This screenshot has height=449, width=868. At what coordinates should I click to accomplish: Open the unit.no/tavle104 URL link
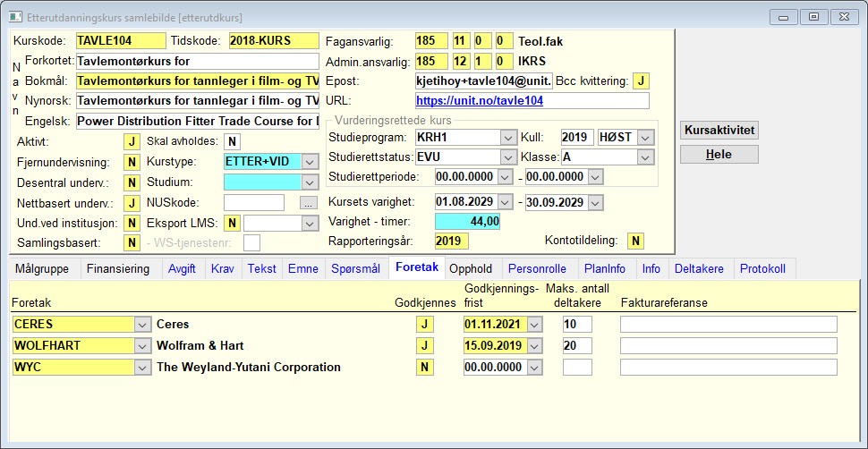tap(480, 101)
